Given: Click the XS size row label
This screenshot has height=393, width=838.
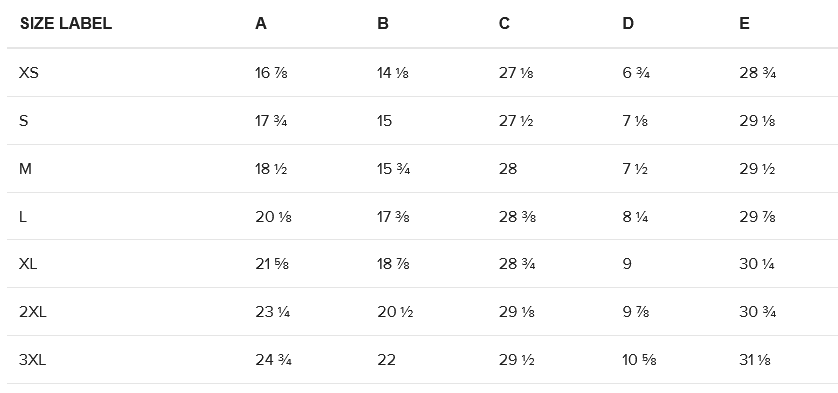Looking at the screenshot, I should 29,73.
